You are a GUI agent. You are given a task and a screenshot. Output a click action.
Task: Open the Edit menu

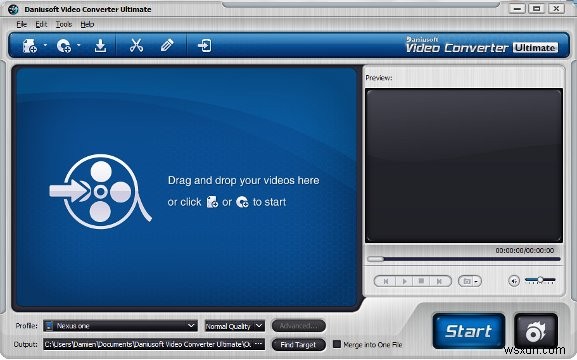click(x=41, y=24)
